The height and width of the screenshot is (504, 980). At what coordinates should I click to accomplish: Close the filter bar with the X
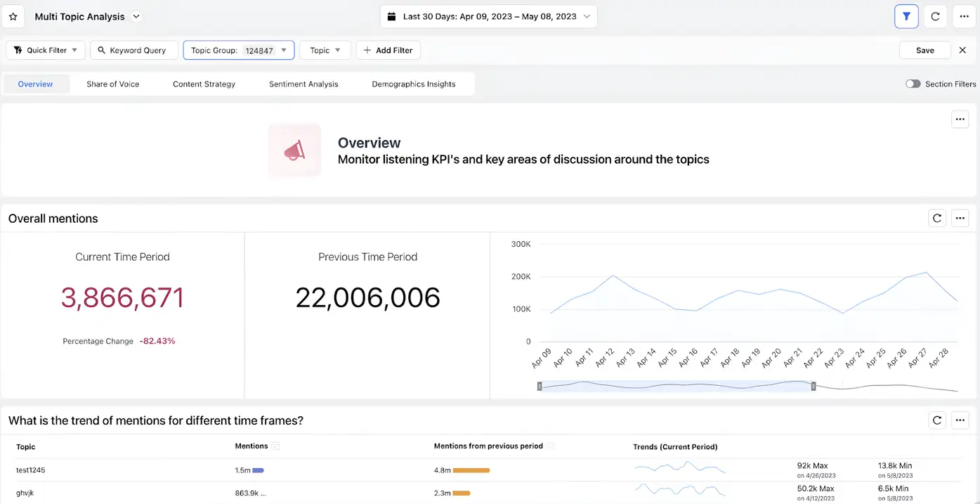963,50
